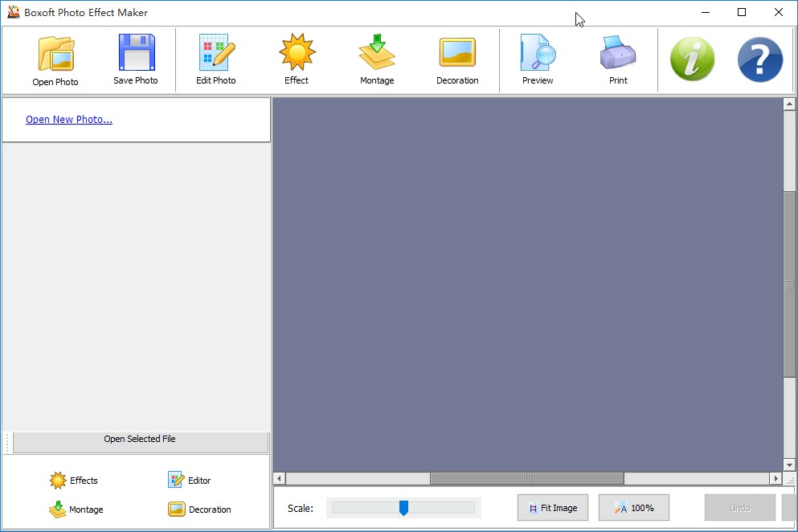Click the Open Selected File button
This screenshot has width=798, height=532.
pyautogui.click(x=141, y=442)
